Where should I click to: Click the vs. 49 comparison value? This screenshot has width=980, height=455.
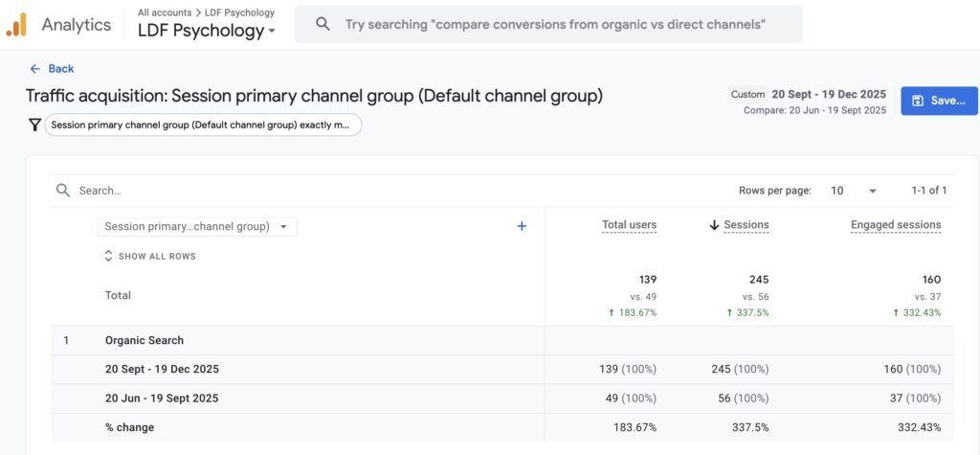point(643,297)
